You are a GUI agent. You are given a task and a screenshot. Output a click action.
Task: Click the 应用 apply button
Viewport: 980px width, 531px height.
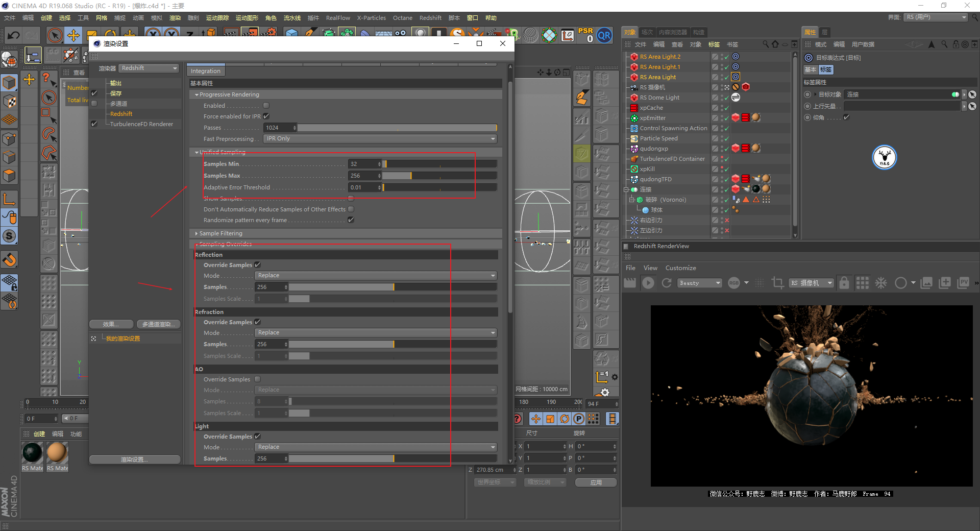coord(596,482)
